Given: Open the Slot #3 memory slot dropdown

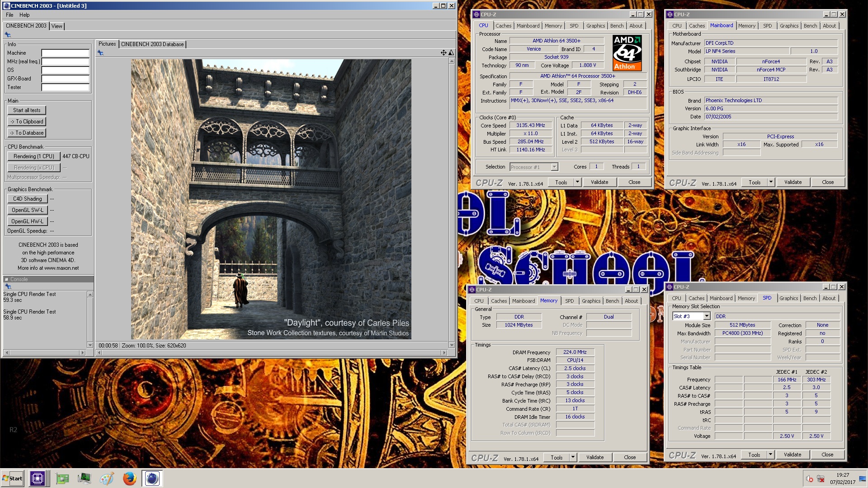Looking at the screenshot, I should (707, 316).
